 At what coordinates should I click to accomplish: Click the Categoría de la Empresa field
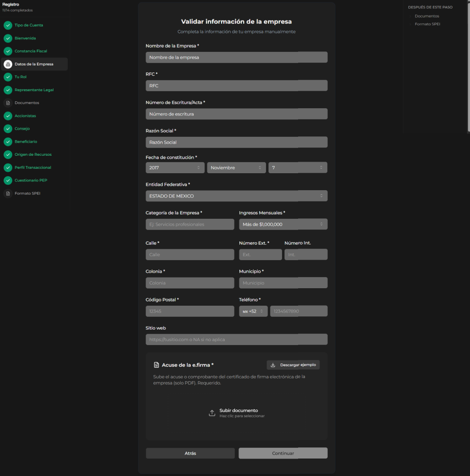190,224
